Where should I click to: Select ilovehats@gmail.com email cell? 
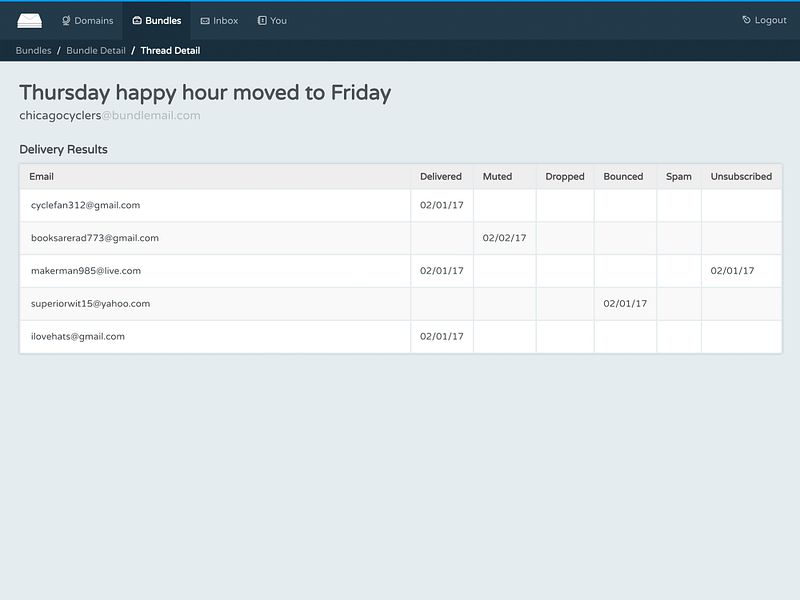pyautogui.click(x=215, y=336)
